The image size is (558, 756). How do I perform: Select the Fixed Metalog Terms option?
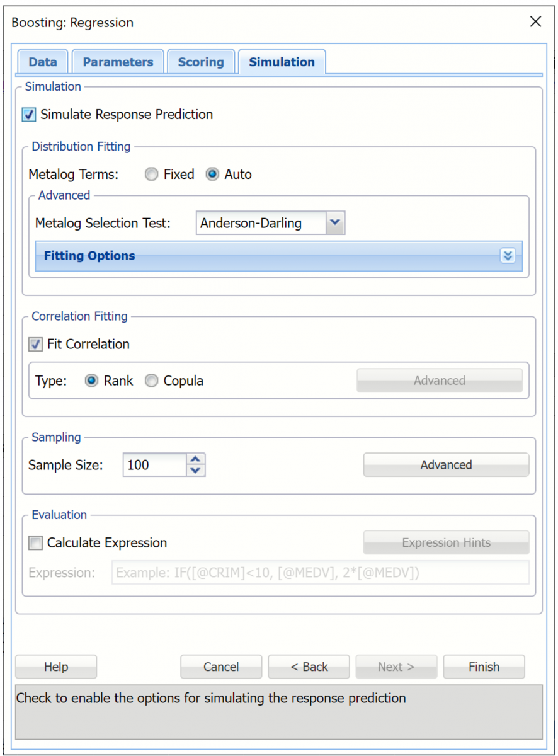[151, 175]
